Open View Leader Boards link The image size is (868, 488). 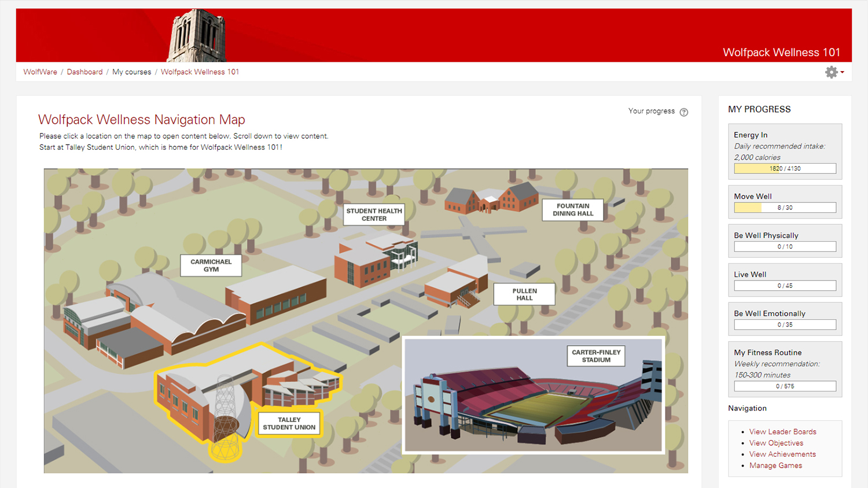(x=782, y=432)
